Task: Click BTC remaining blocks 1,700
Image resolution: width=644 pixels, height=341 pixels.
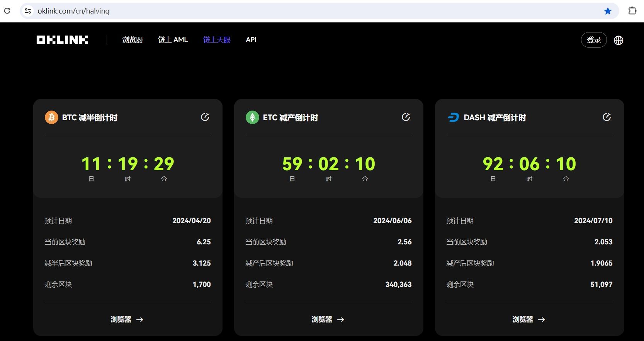Action: 202,285
